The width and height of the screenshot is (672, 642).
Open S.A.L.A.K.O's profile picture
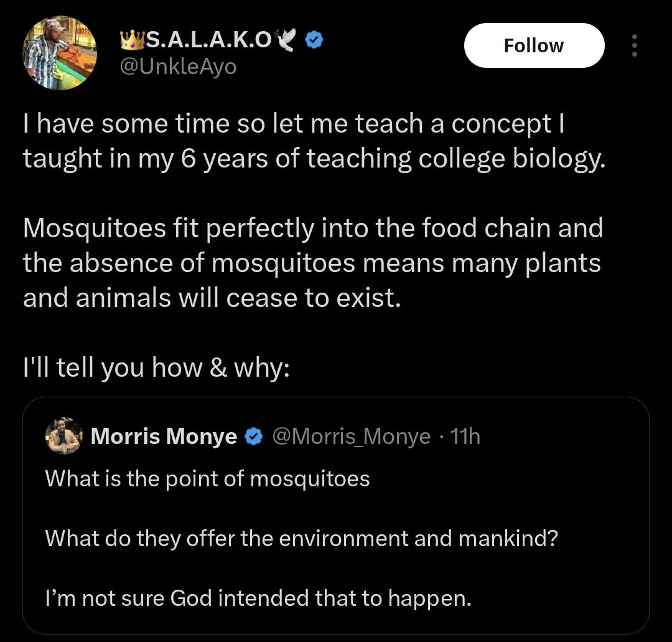click(x=60, y=53)
